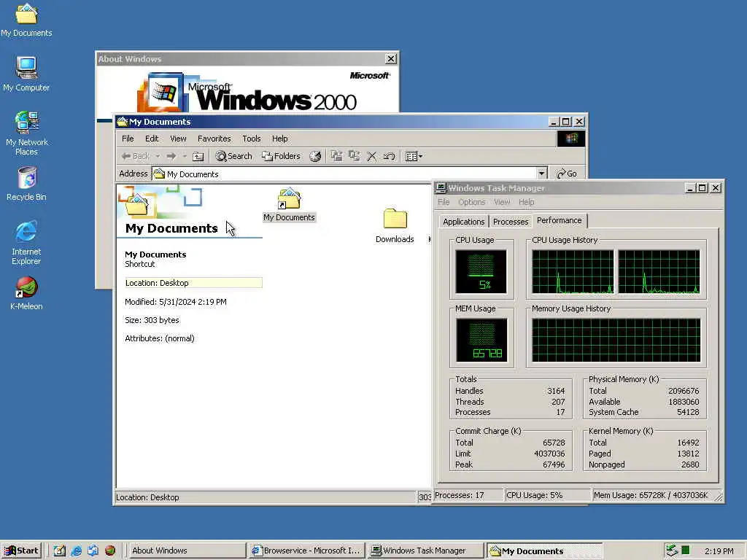Image resolution: width=747 pixels, height=560 pixels.
Task: Select the My Computer desktop icon
Action: tap(27, 74)
